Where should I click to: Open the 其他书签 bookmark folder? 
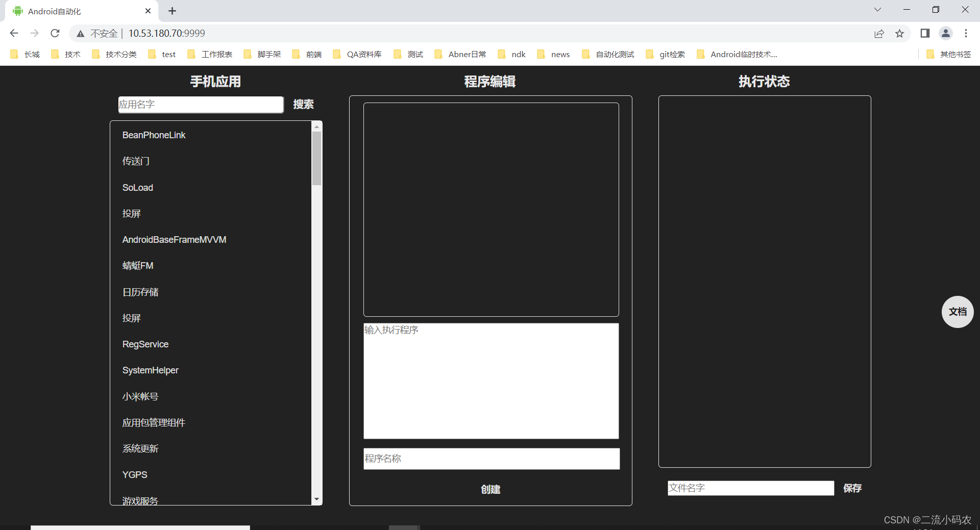coord(949,55)
